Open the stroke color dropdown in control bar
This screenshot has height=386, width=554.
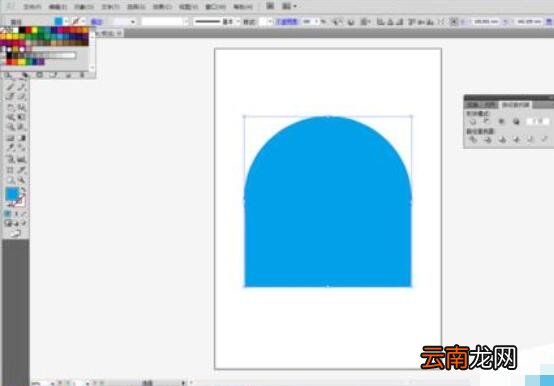83,22
